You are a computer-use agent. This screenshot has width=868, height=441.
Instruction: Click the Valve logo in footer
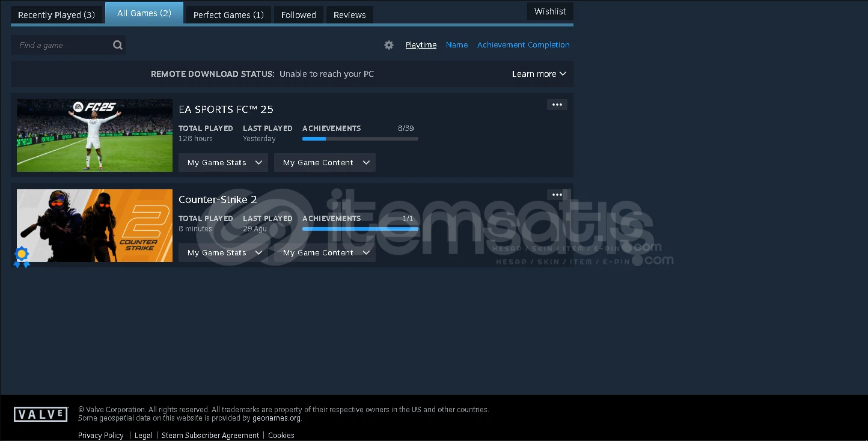pos(41,415)
